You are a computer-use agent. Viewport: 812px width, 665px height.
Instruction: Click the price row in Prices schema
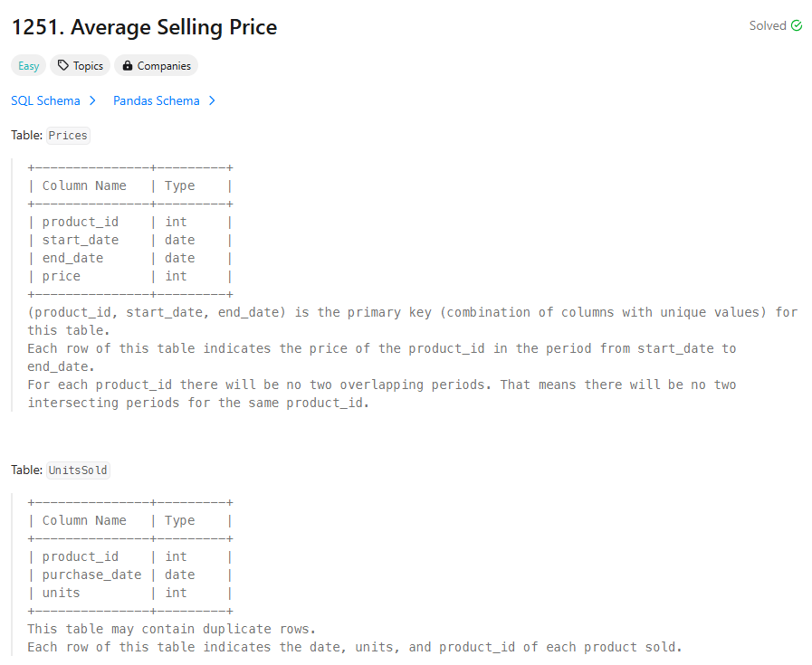[x=62, y=276]
